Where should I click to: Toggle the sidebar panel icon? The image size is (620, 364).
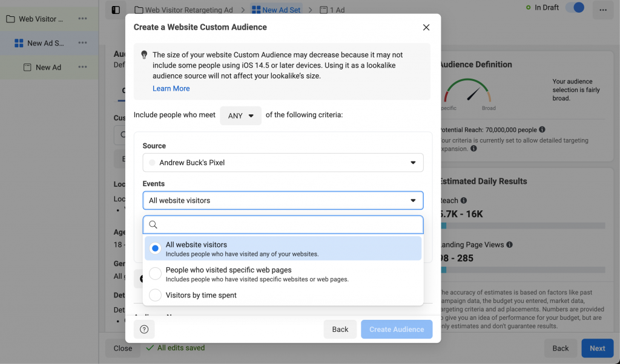[x=116, y=10]
